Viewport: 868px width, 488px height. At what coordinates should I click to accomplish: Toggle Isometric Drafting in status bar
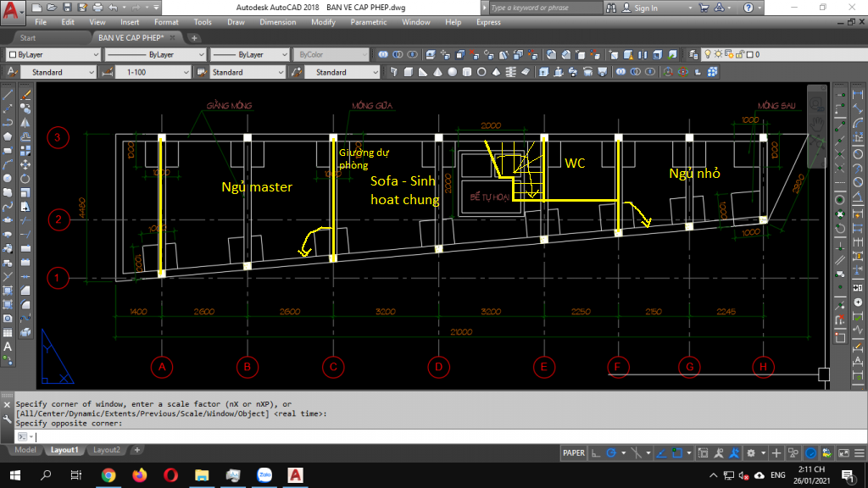click(636, 453)
